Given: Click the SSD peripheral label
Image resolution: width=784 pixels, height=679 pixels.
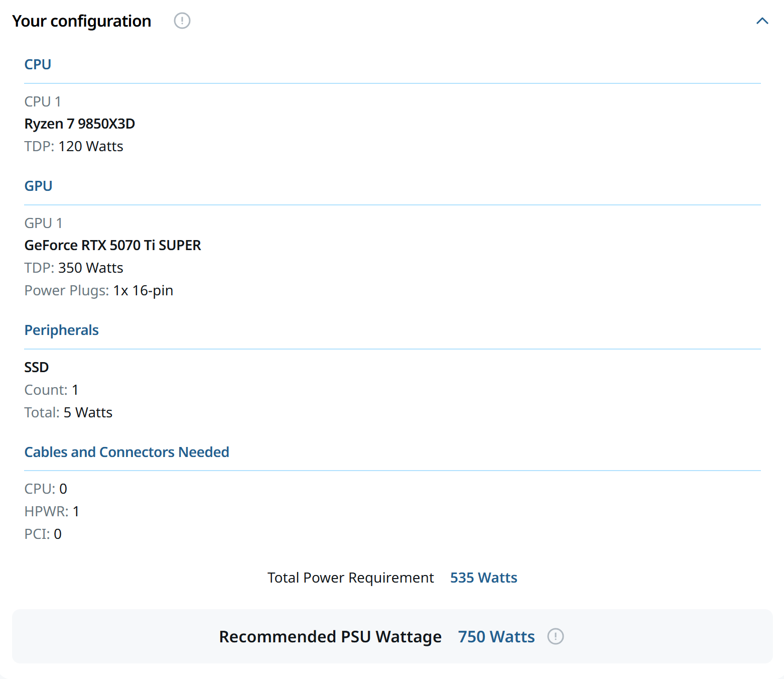Looking at the screenshot, I should pyautogui.click(x=37, y=367).
